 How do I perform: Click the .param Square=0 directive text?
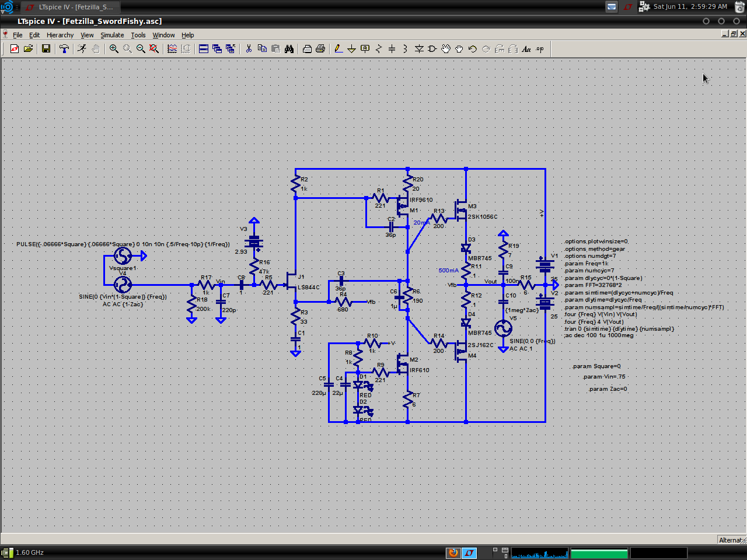click(596, 366)
